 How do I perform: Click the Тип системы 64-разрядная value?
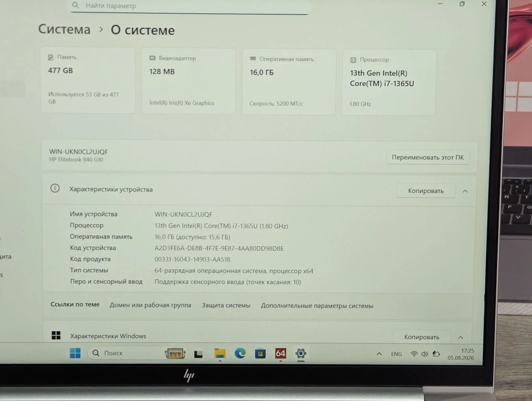234,271
